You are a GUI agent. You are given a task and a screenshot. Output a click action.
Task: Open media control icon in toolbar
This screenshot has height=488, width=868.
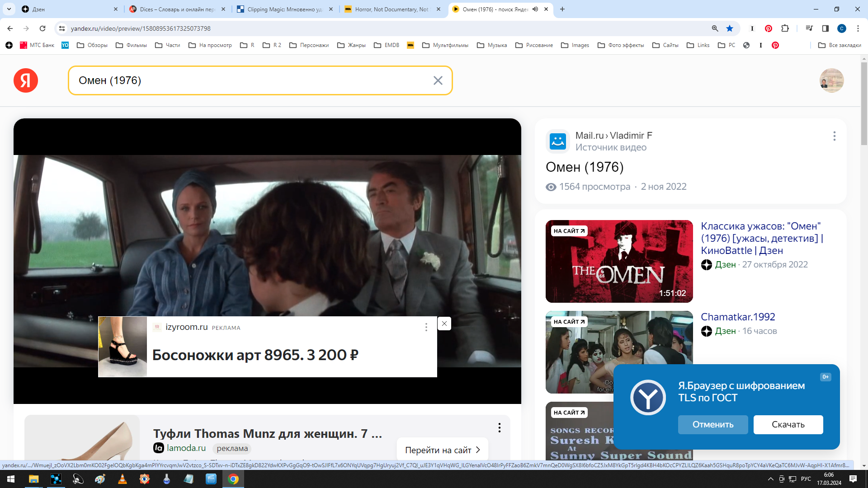[x=809, y=28]
